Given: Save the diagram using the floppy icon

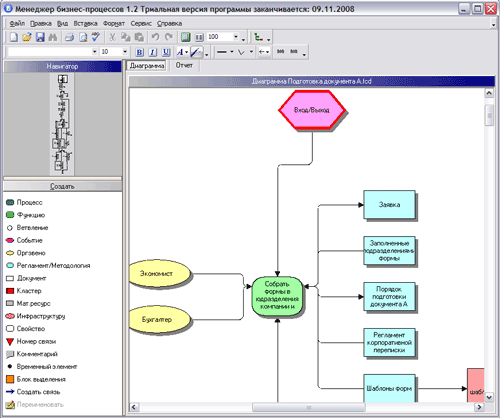Looking at the screenshot, I should pyautogui.click(x=40, y=37).
